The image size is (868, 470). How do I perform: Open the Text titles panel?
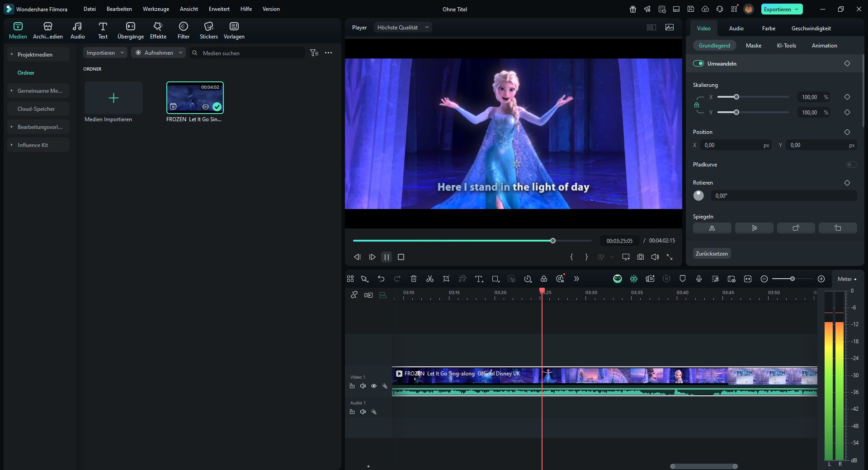[x=103, y=30]
